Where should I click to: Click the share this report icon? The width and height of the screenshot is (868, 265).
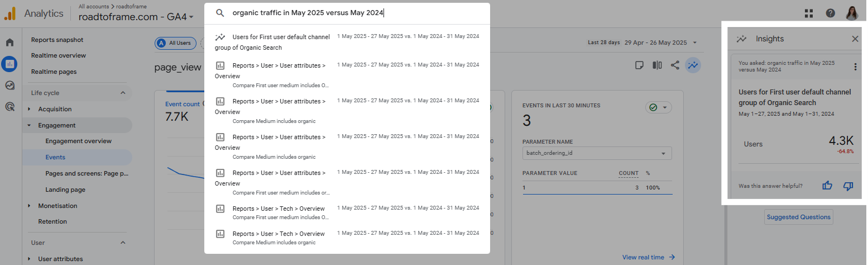675,65
